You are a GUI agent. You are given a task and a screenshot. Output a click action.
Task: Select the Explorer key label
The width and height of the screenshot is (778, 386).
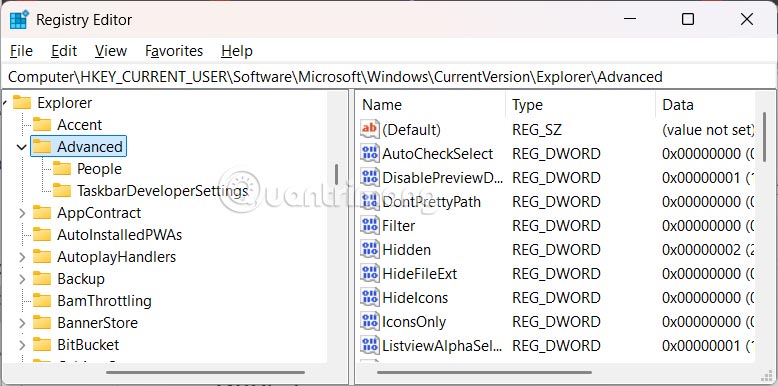(65, 103)
